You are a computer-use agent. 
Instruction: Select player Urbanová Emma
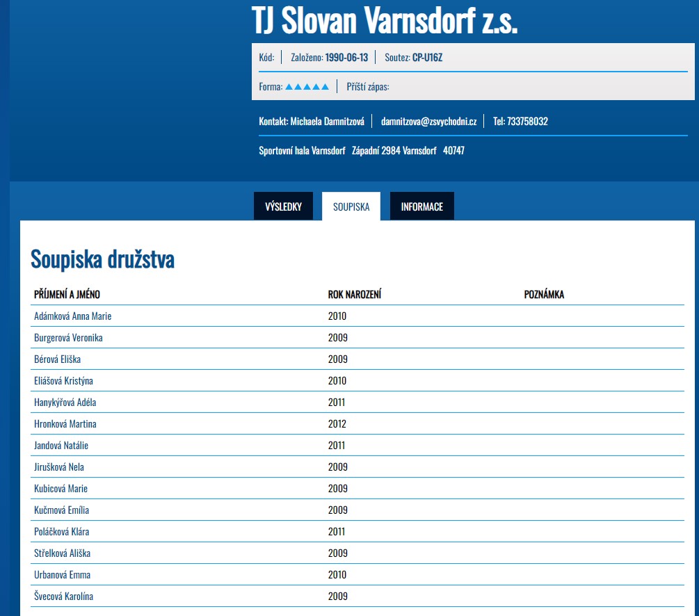pos(62,574)
